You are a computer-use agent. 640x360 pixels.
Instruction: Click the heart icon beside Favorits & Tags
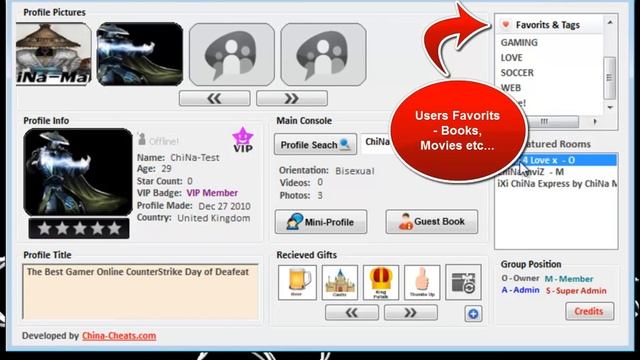(x=506, y=24)
